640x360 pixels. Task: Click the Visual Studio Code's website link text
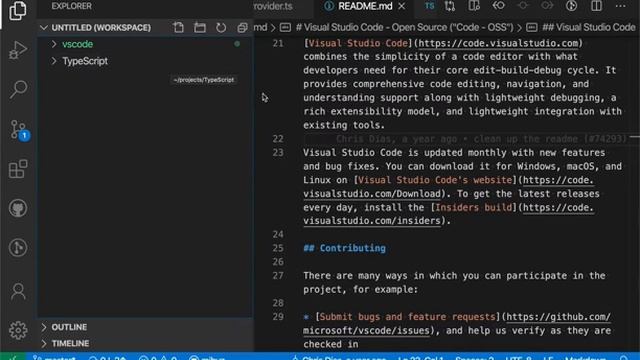435,180
